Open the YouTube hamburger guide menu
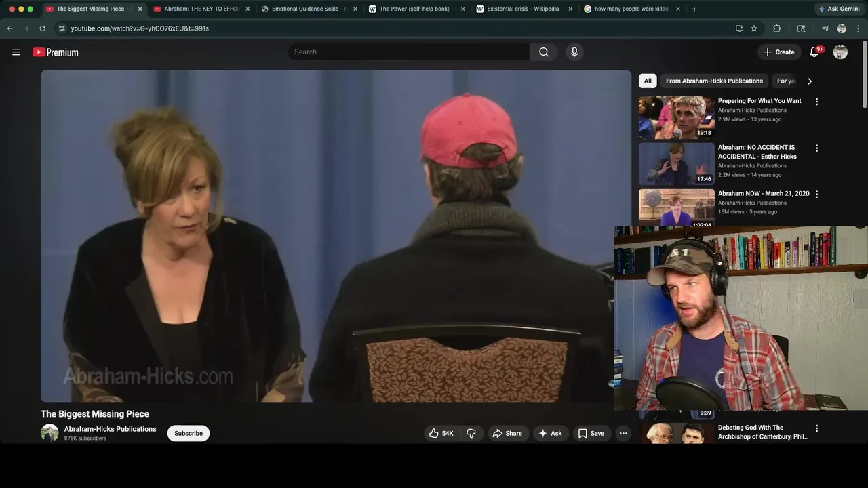The image size is (868, 488). coord(16,52)
